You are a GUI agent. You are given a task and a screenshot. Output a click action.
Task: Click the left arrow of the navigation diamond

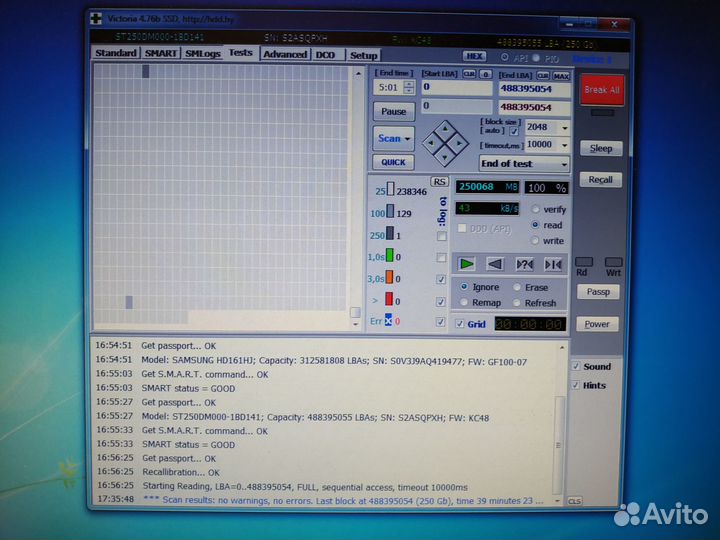(431, 143)
